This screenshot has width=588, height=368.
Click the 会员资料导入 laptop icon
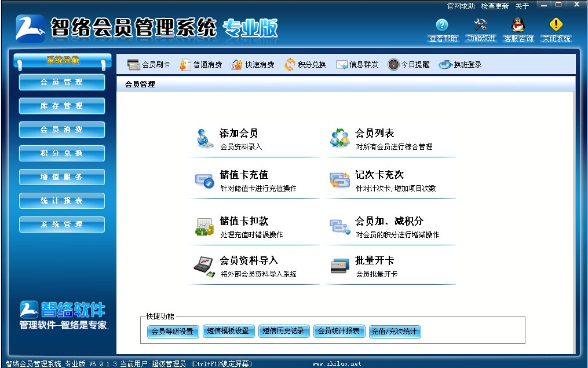click(x=204, y=267)
